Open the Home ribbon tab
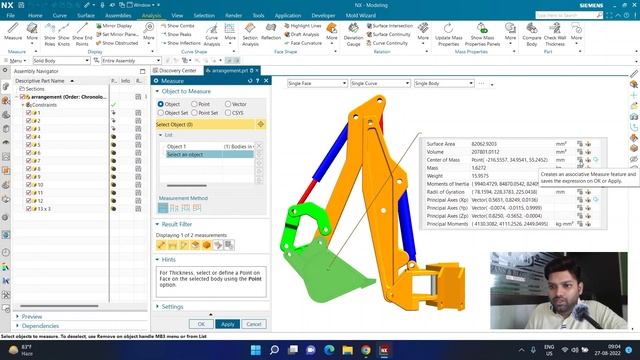This screenshot has height=360, width=640. click(x=35, y=16)
